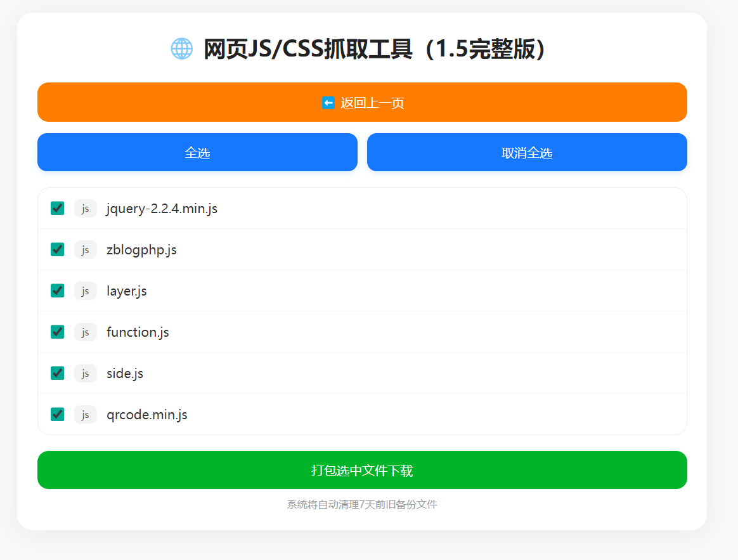Screen dimensions: 738x560
Task: Click the js badge next to function.js
Action: (85, 332)
